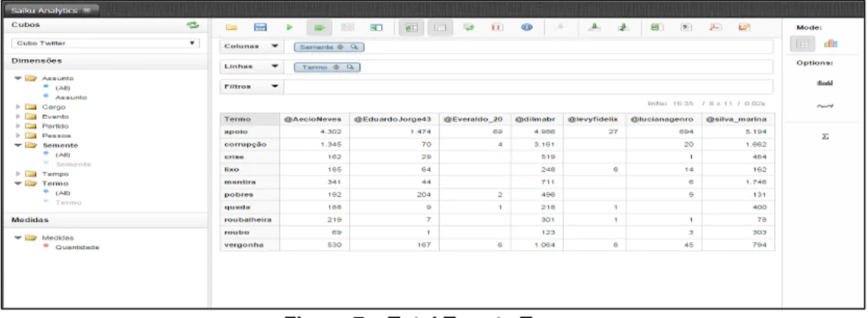Switch to chart mode bar-chart icon
The width and height of the screenshot is (868, 318).
[x=830, y=44]
